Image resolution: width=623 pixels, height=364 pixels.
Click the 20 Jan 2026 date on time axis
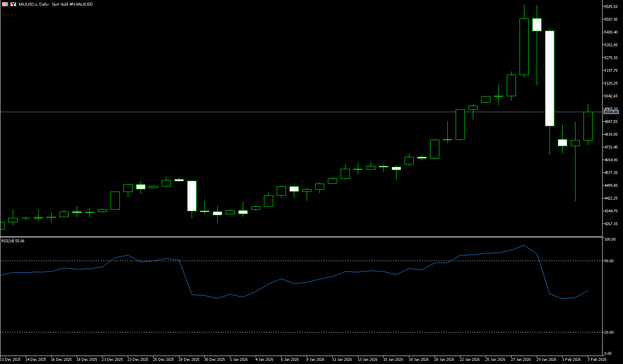click(444, 360)
